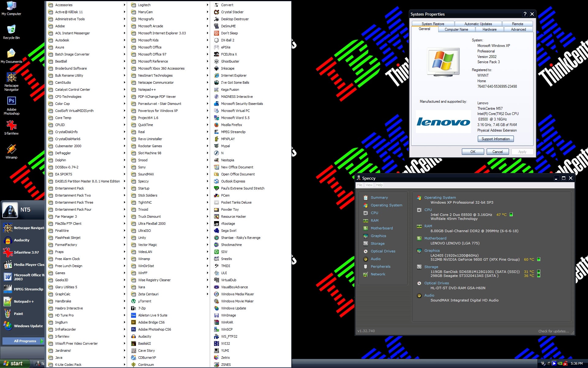Expand Rockstar Games folder submenu
Image resolution: width=588 pixels, height=368 pixels.
point(170,146)
